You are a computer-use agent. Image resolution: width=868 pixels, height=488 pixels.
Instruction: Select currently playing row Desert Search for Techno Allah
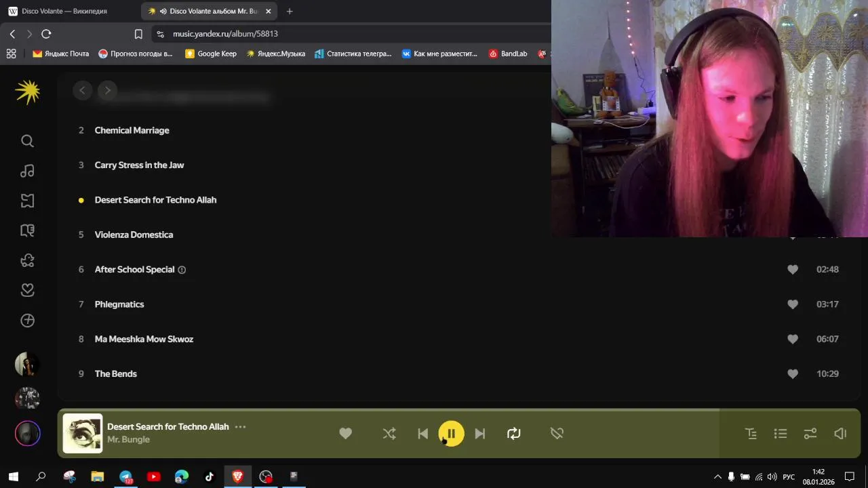pyautogui.click(x=155, y=200)
